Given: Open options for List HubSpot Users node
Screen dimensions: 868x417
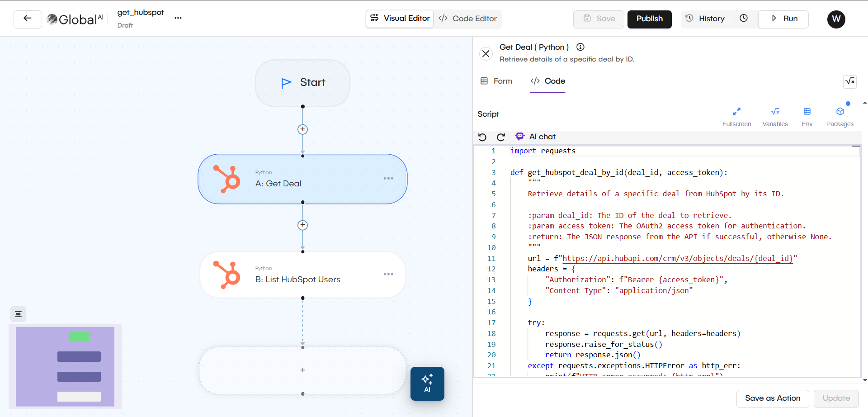Looking at the screenshot, I should pyautogui.click(x=388, y=275).
